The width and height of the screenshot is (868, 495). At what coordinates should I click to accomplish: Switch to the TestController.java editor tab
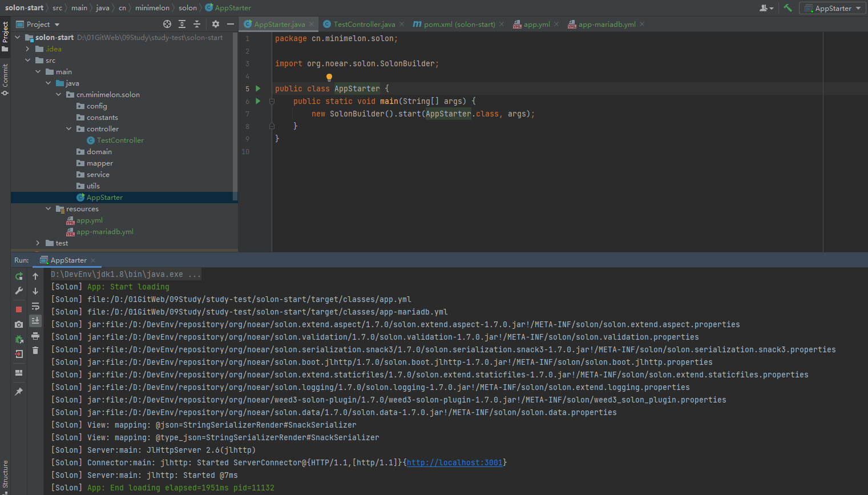[x=364, y=24]
